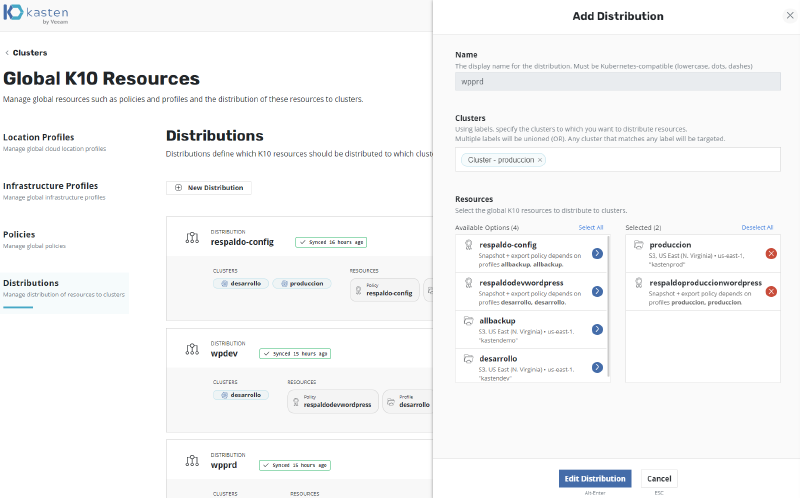This screenshot has width=800, height=498.
Task: Click the wpprd distribution title
Action: tap(223, 465)
